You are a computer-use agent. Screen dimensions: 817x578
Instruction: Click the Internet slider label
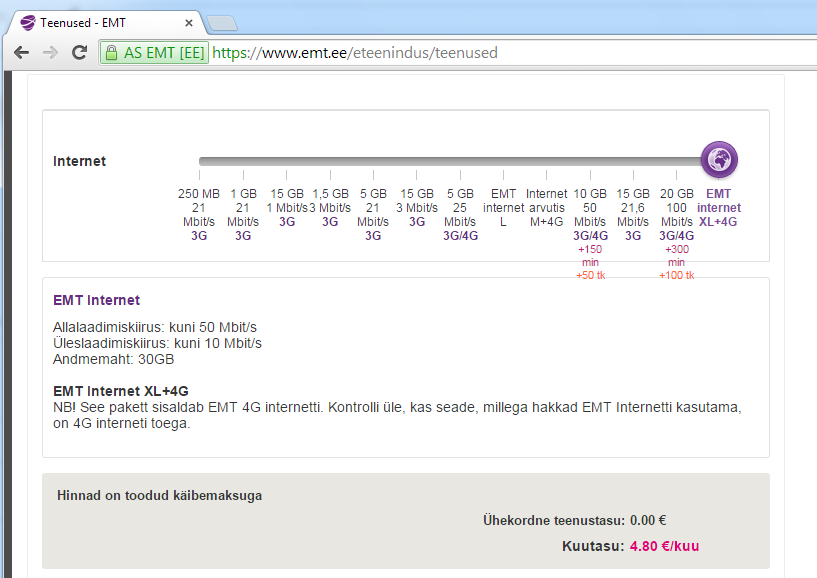pyautogui.click(x=79, y=161)
